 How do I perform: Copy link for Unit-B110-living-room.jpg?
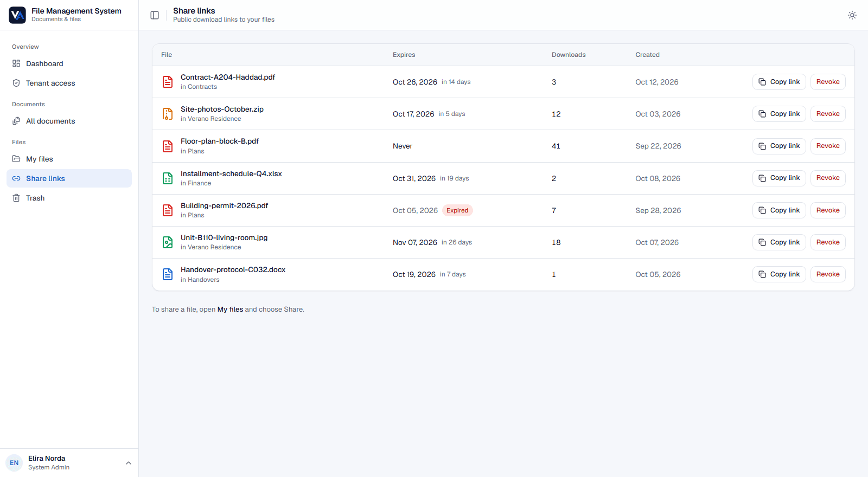pos(779,242)
